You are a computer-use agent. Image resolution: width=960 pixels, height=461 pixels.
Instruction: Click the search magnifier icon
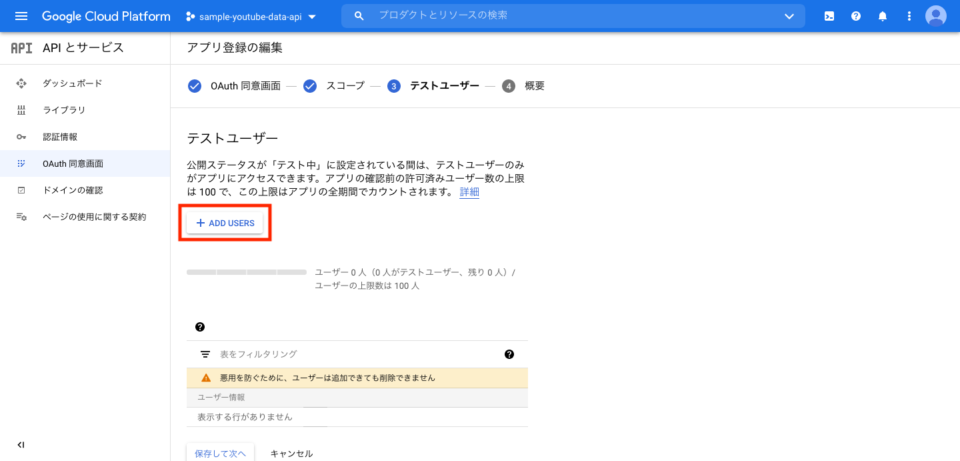click(x=359, y=16)
